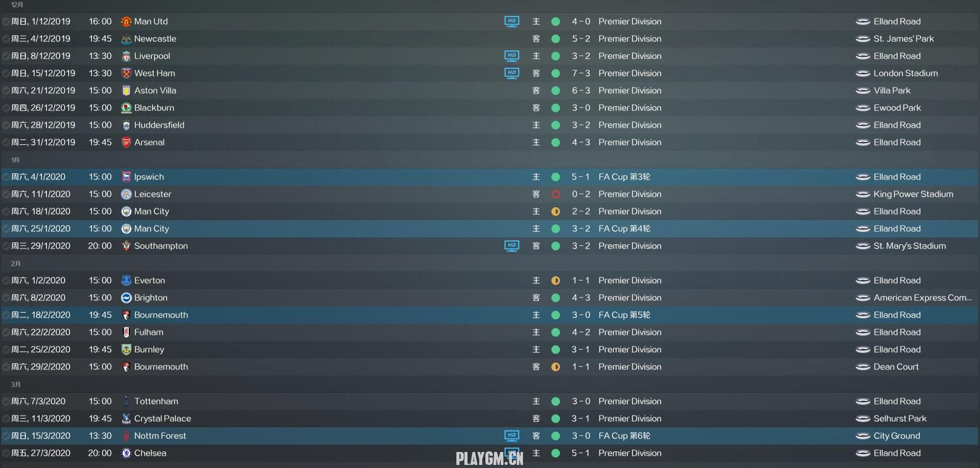Open the King Power Stadium link
This screenshot has width=980, height=468.
tap(913, 194)
